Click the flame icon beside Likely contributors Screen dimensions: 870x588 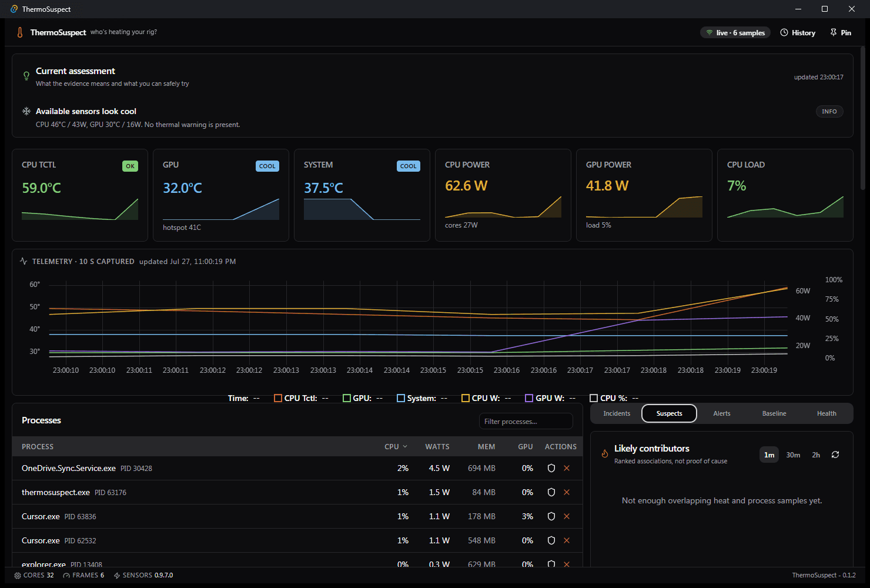click(x=604, y=453)
